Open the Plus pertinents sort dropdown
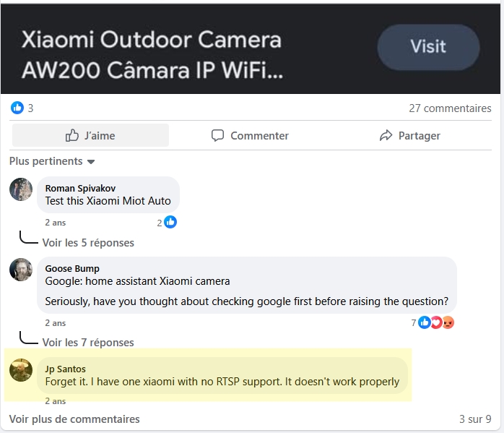Viewport: 504px width, 433px height. [x=52, y=161]
